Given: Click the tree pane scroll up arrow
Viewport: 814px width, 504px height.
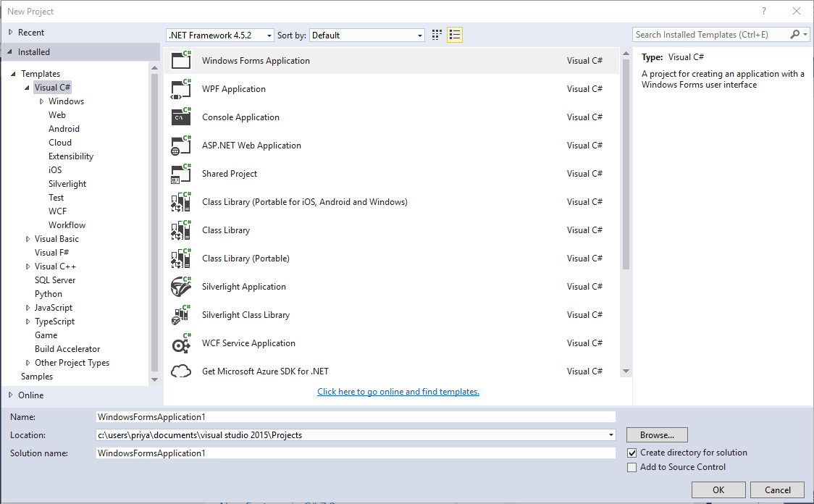Looking at the screenshot, I should (154, 68).
